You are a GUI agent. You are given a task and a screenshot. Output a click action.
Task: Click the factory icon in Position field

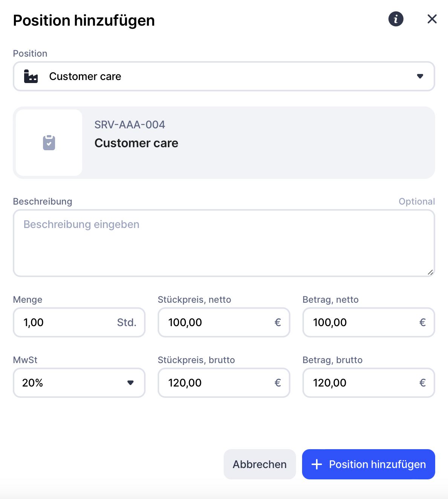click(x=31, y=76)
